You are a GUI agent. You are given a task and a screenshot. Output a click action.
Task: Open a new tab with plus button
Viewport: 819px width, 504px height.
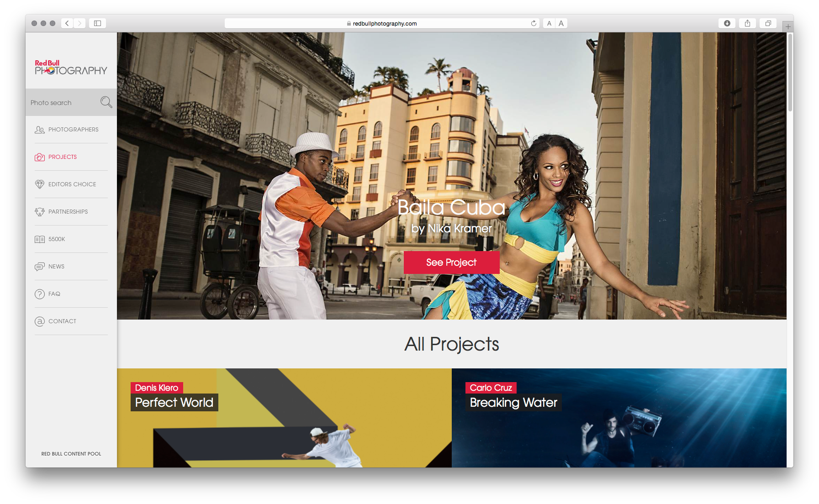788,26
